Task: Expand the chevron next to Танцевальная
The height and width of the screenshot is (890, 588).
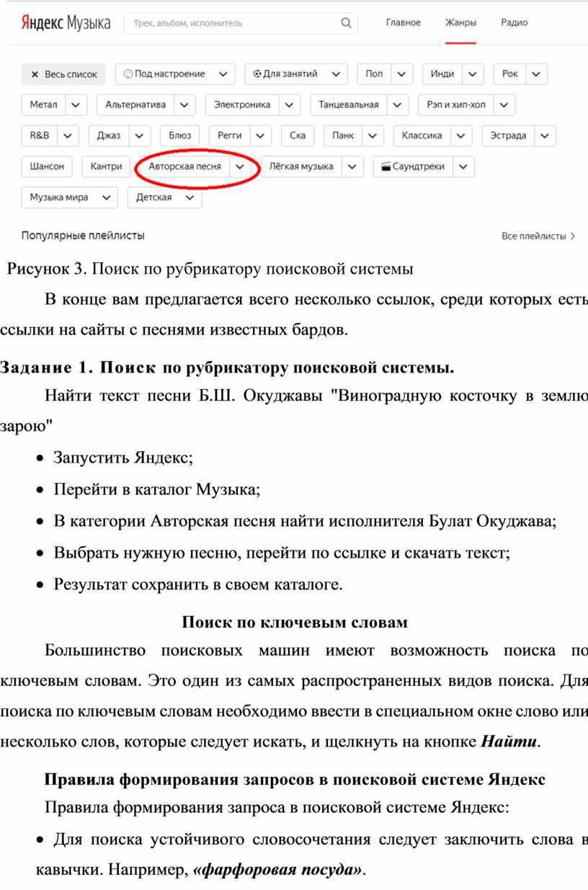Action: (x=397, y=105)
